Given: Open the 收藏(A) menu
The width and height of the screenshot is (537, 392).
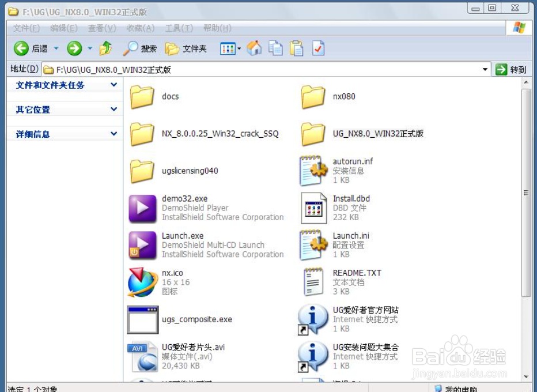Looking at the screenshot, I should click(x=141, y=28).
